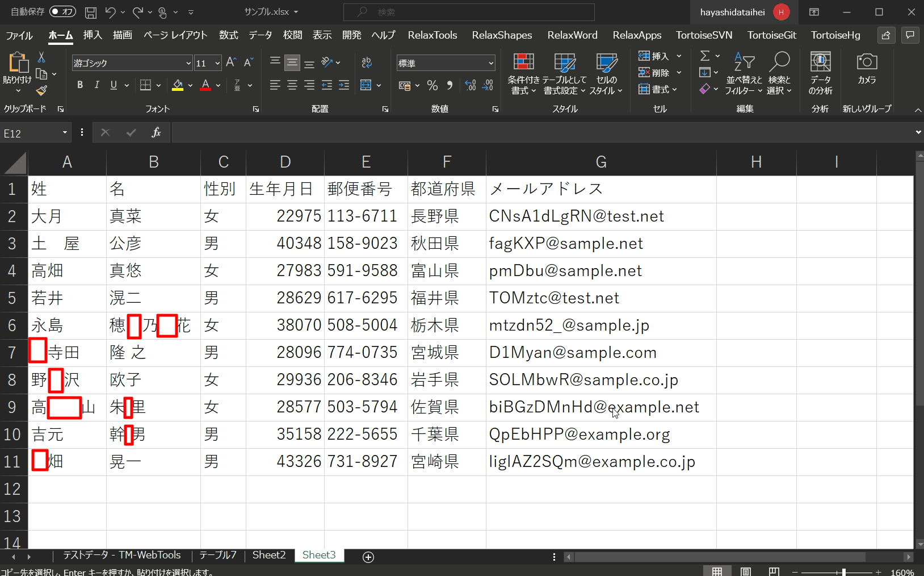Expand the number format dropdown
Viewport: 924px width, 576px height.
click(x=491, y=63)
